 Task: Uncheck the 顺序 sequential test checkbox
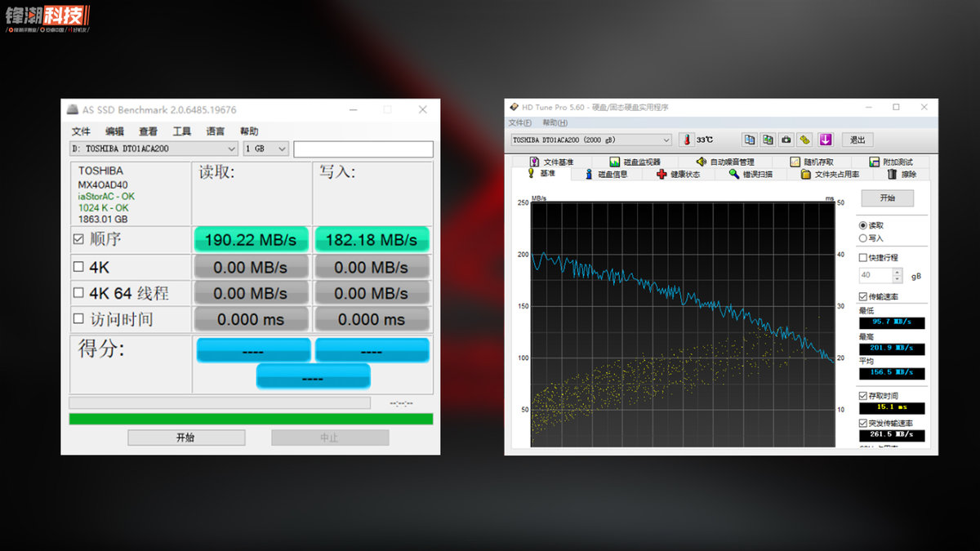point(78,239)
